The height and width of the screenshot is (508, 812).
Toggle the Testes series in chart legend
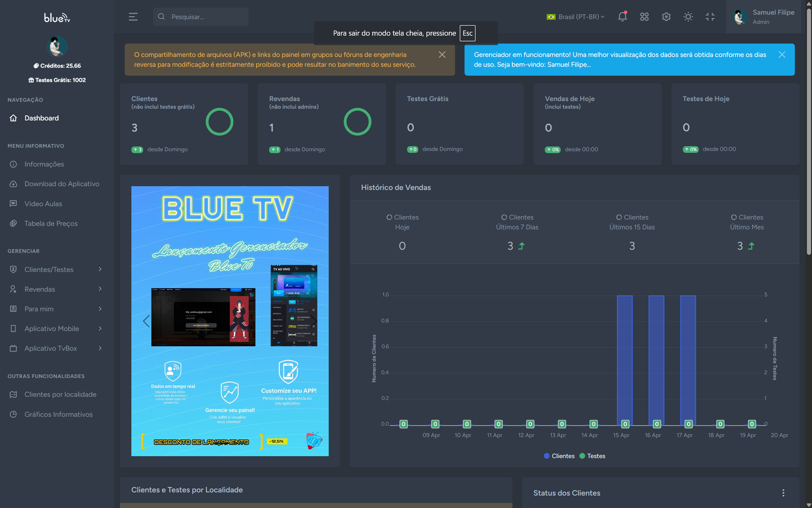coord(592,456)
